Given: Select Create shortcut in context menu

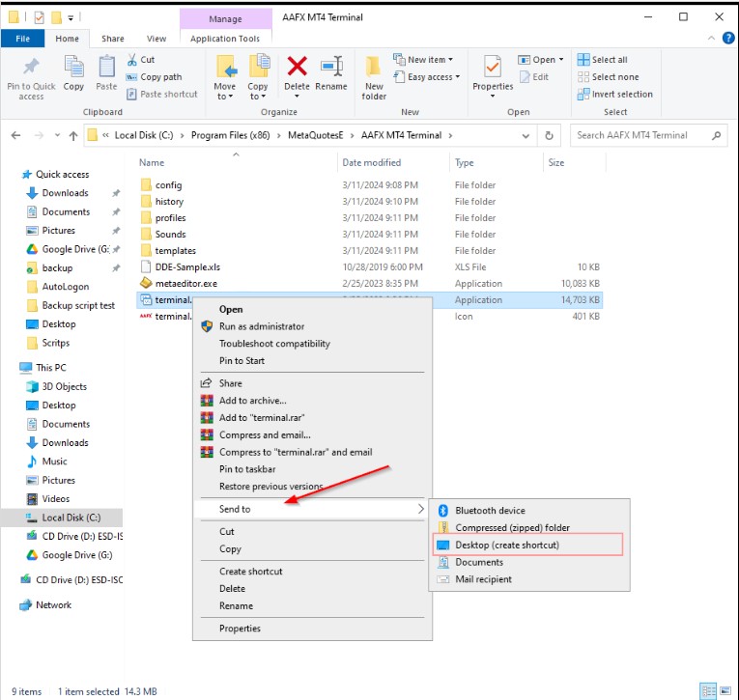Looking at the screenshot, I should [x=251, y=572].
